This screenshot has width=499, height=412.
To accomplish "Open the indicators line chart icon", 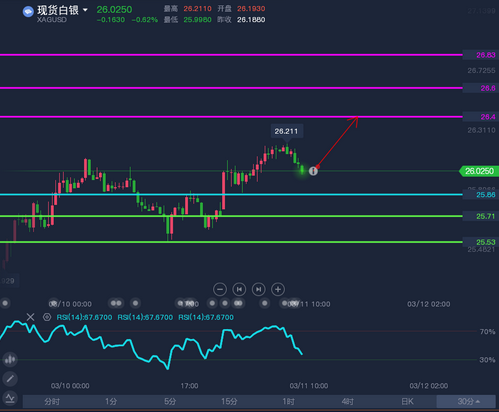I will [x=10, y=398].
